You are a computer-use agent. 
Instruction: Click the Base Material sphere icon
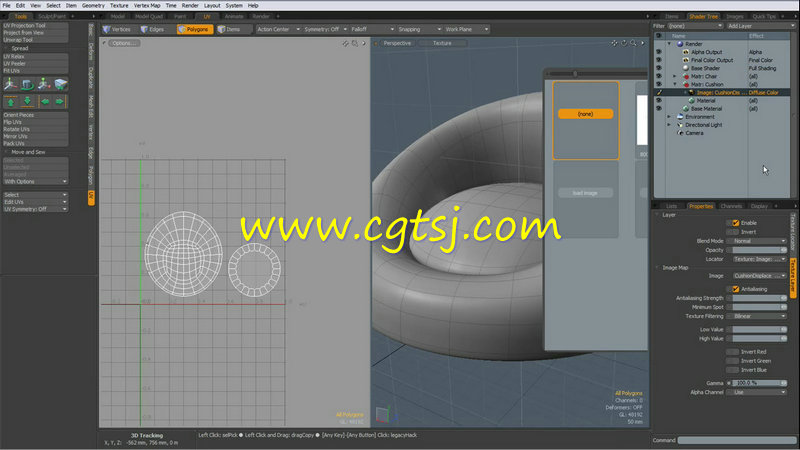(686, 109)
